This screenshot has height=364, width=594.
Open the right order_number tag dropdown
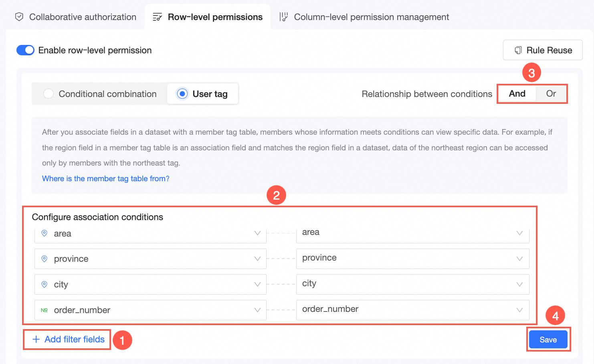519,310
